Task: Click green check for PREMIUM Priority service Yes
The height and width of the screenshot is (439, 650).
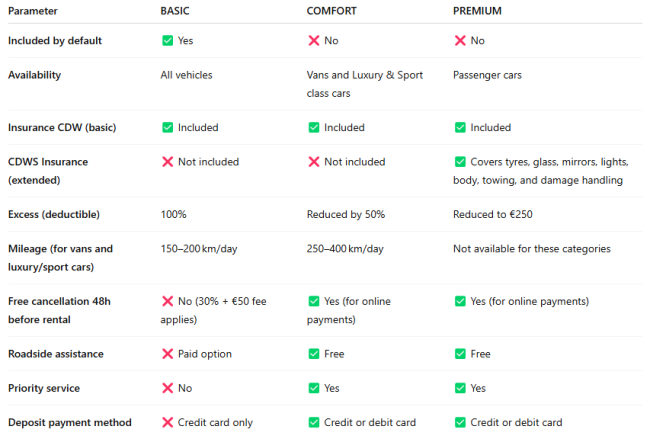Action: click(460, 388)
